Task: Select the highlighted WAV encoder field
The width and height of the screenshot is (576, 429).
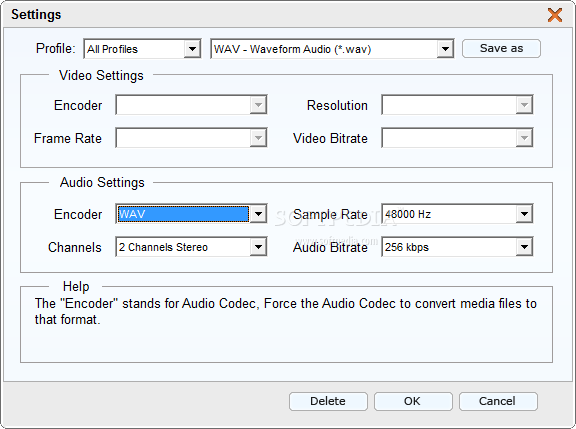Action: [x=183, y=214]
